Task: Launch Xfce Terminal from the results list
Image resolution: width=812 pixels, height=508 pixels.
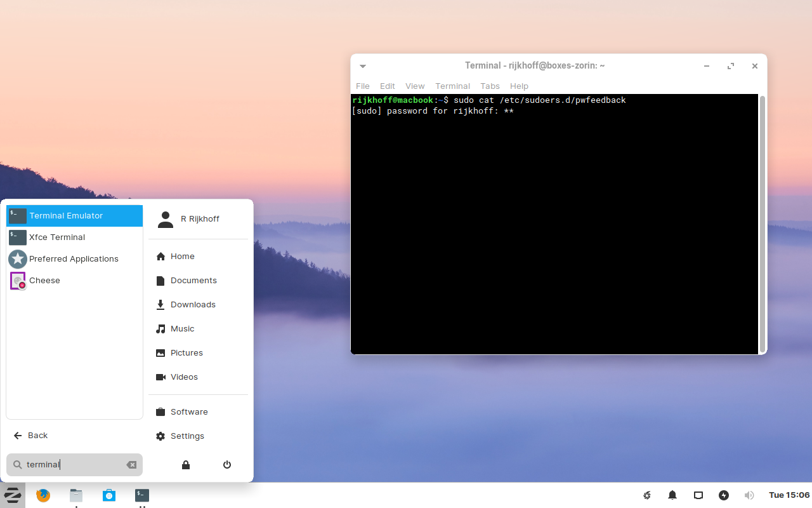Action: tap(75, 237)
